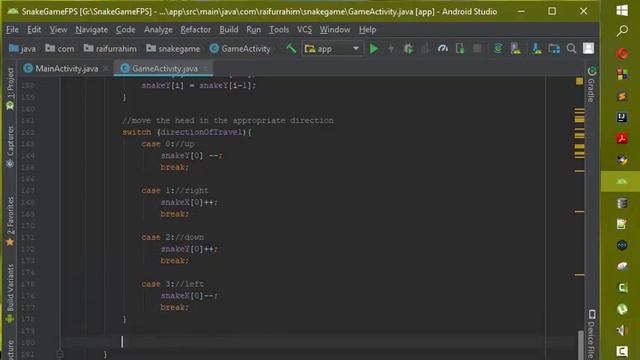Screen dimensions: 640x360
Task: Click the GameActivity breadcrumb class
Action: tap(240, 49)
